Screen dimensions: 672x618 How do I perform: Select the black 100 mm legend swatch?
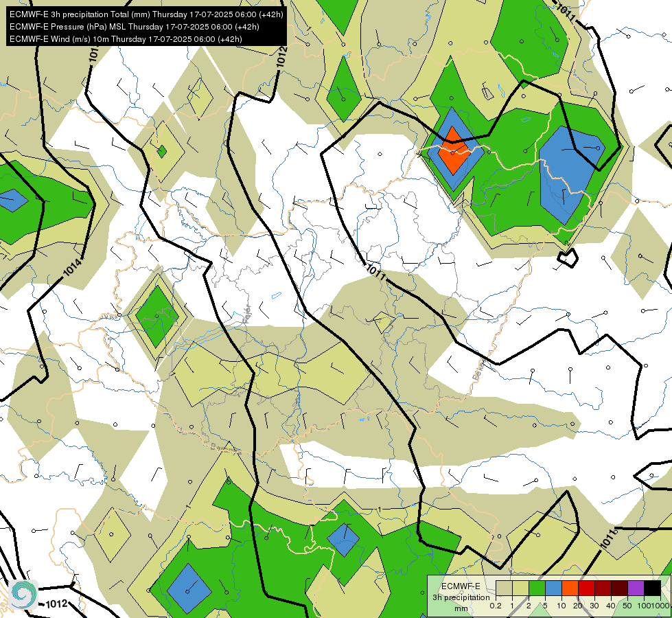[x=652, y=588]
